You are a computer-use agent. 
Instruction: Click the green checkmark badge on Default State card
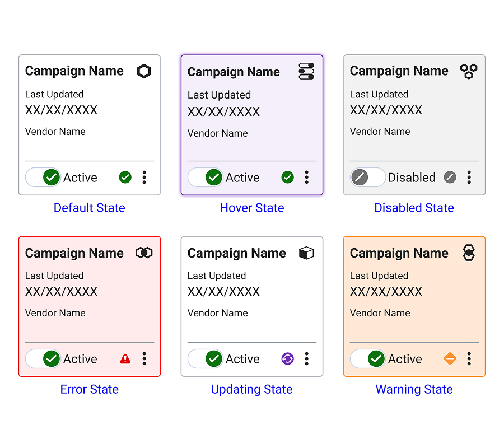[x=125, y=177]
